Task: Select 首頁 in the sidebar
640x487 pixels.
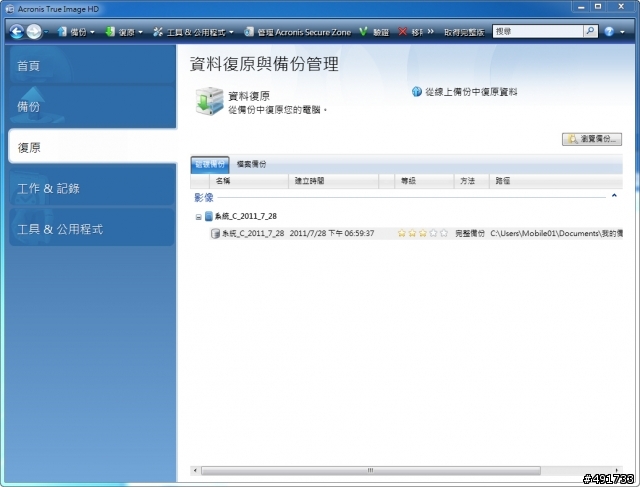Action: (x=93, y=65)
